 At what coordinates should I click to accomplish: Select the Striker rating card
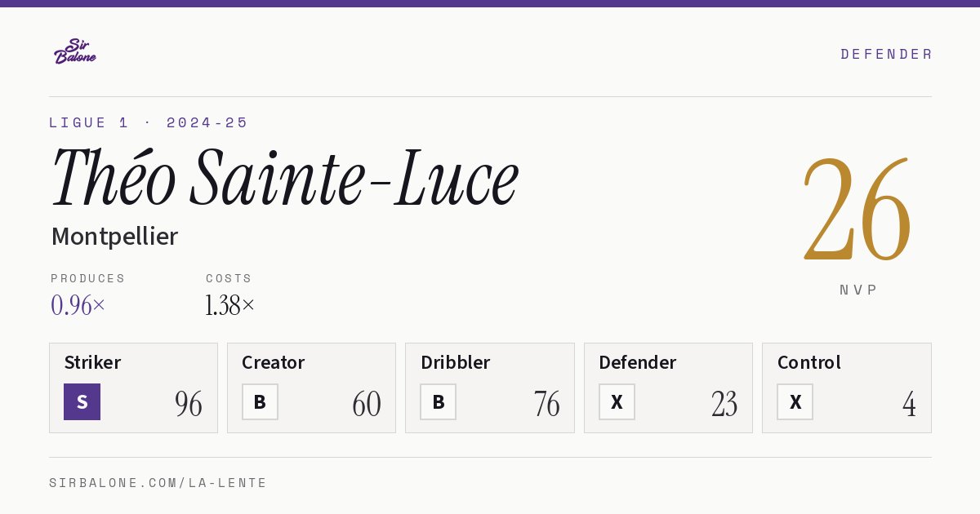(133, 388)
